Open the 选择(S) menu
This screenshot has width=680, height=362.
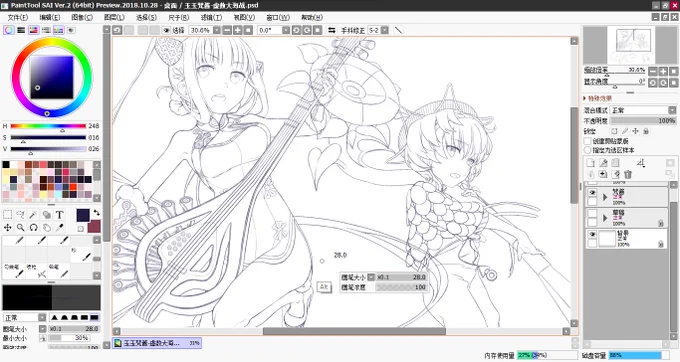click(x=146, y=17)
